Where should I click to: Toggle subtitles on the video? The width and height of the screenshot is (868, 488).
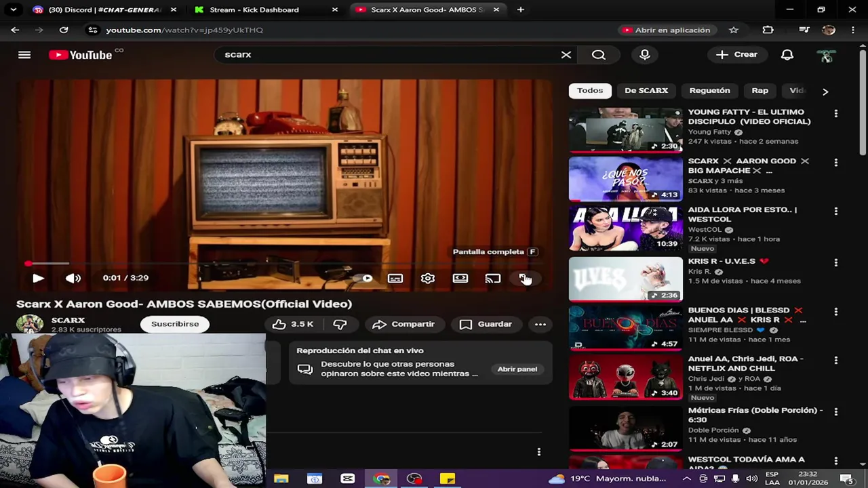[x=395, y=278]
